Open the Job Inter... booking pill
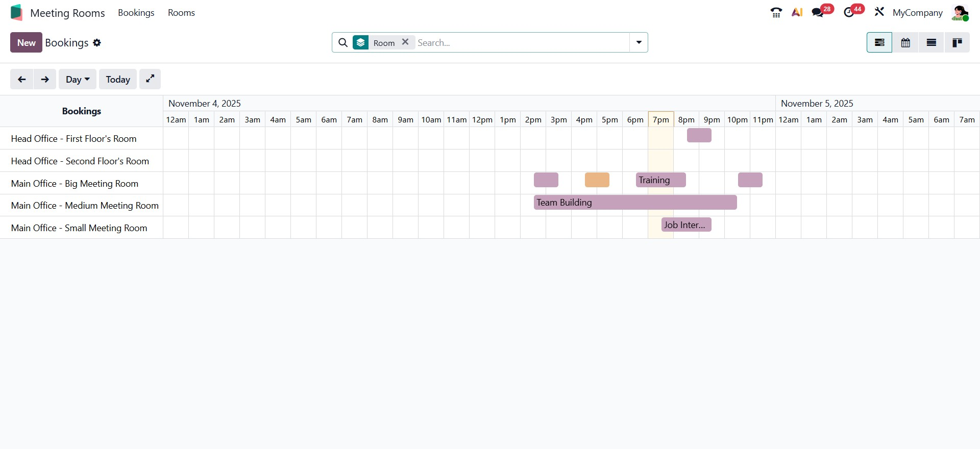Viewport: 980px width, 449px height. 686,224
